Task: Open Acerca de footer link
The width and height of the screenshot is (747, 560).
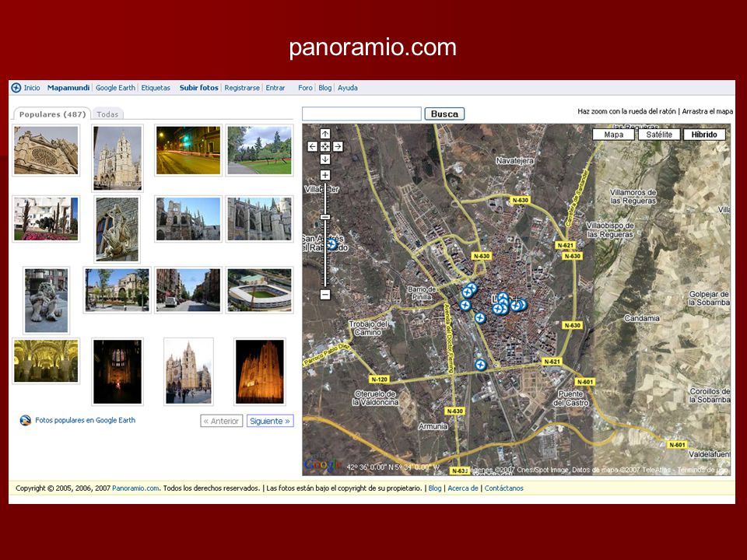Action: click(462, 488)
